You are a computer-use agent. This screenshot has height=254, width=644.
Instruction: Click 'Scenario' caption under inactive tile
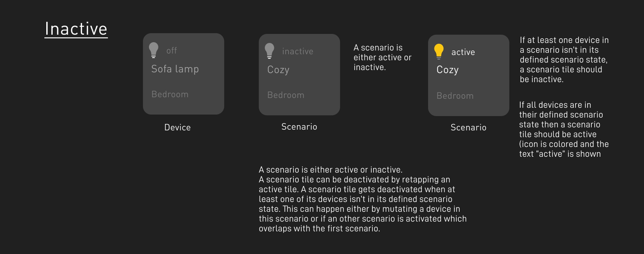[299, 127]
